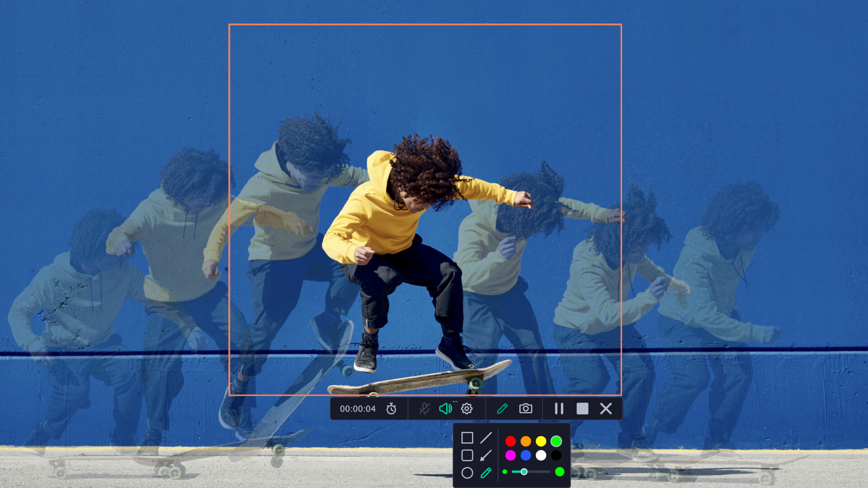Screen dimensions: 868x488
Task: Select the ellipse shape tool
Action: pos(467,473)
